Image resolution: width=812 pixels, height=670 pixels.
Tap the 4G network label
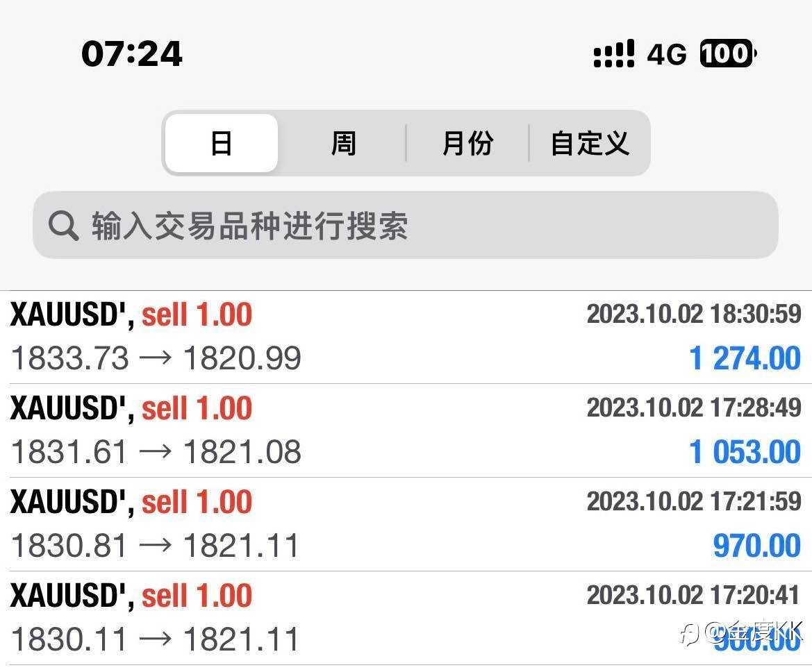(667, 54)
